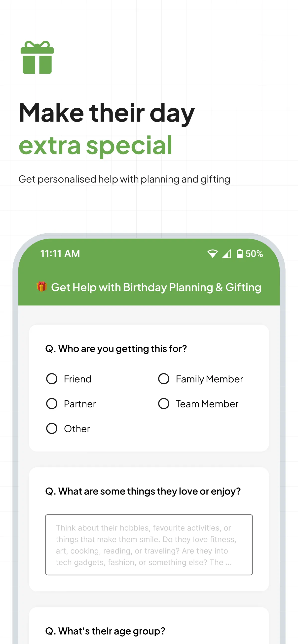Image resolution: width=298 pixels, height=644 pixels.
Task: Click the Make their day headline
Action: [107, 113]
